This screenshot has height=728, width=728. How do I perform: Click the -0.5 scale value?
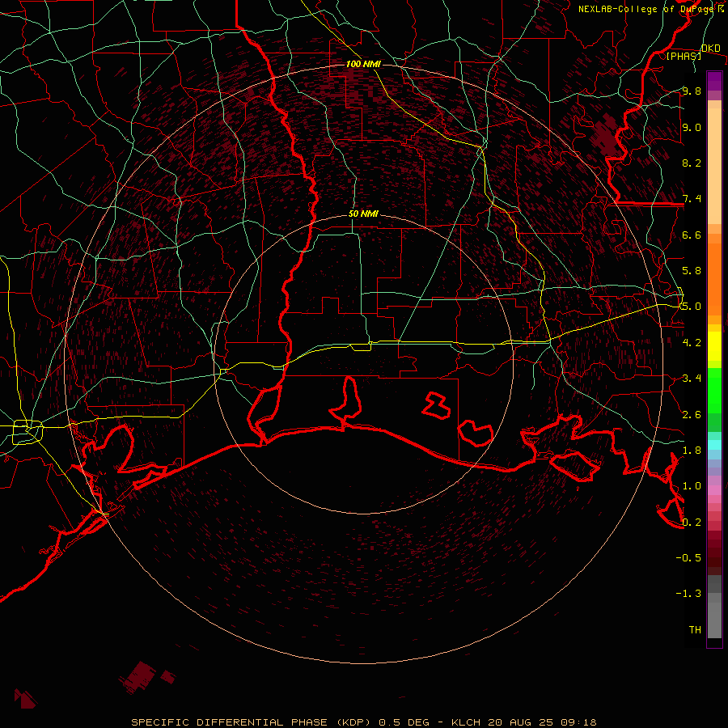pos(688,557)
